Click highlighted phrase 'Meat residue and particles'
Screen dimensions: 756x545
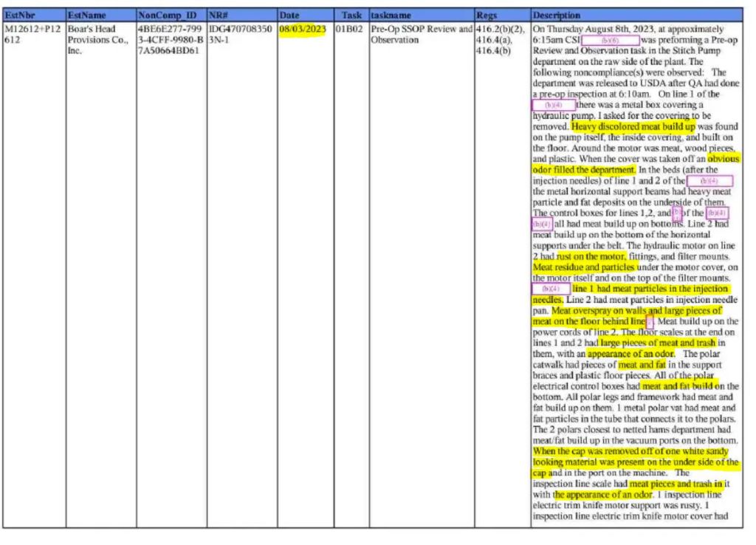pyautogui.click(x=584, y=267)
